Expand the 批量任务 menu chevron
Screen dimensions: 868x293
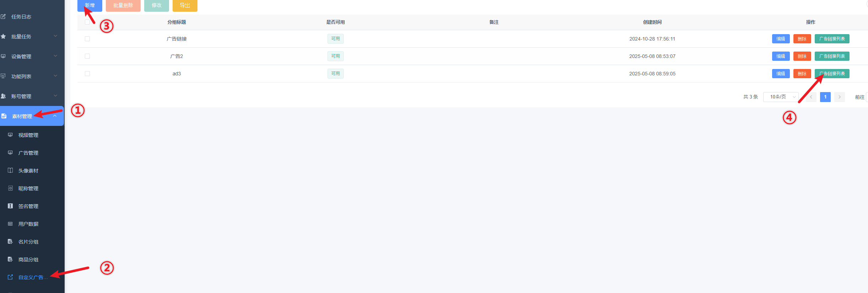tap(55, 36)
